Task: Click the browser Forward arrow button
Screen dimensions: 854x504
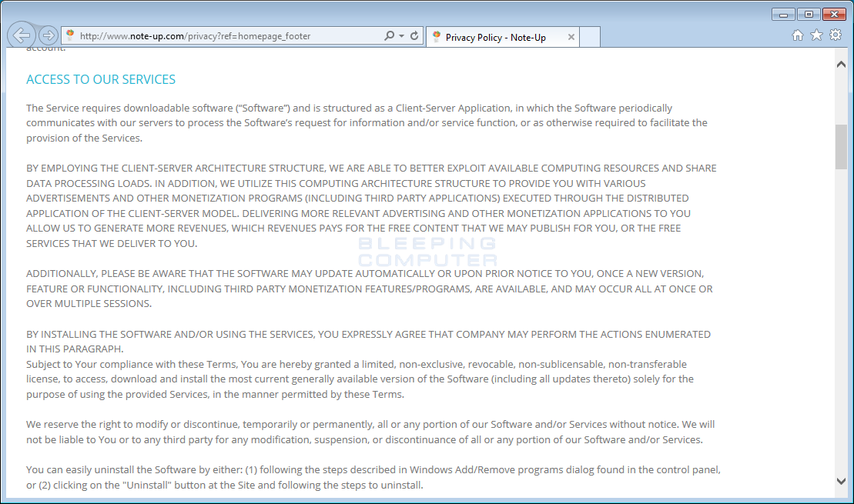Action: (49, 35)
